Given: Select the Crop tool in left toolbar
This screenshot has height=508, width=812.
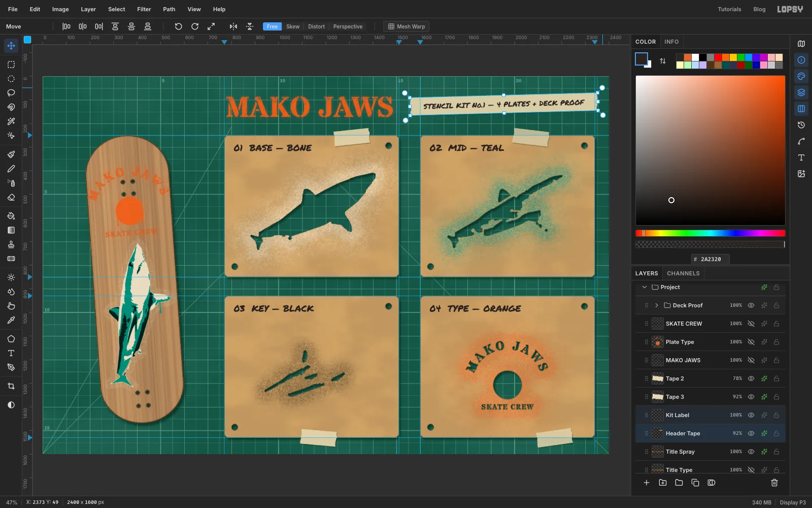Looking at the screenshot, I should coord(11,386).
